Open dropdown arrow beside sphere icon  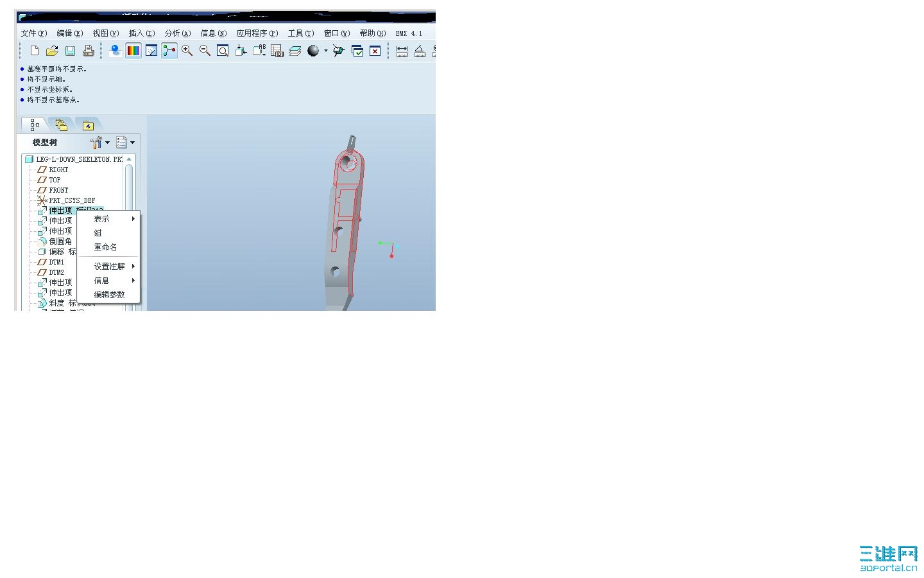(x=325, y=51)
